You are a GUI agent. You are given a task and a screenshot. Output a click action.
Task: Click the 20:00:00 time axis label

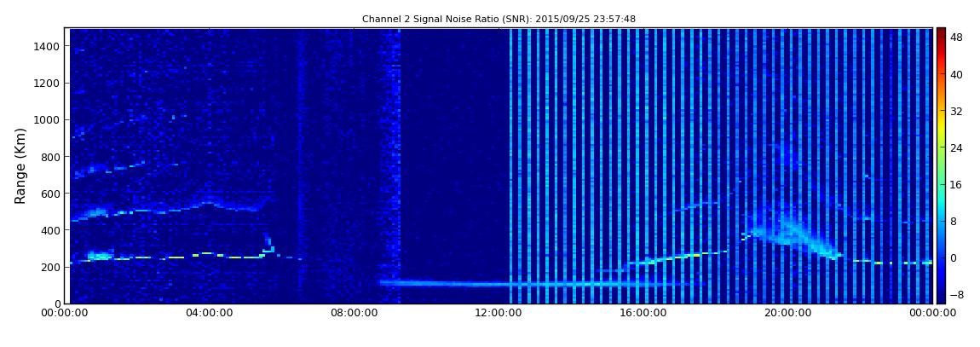coord(787,313)
